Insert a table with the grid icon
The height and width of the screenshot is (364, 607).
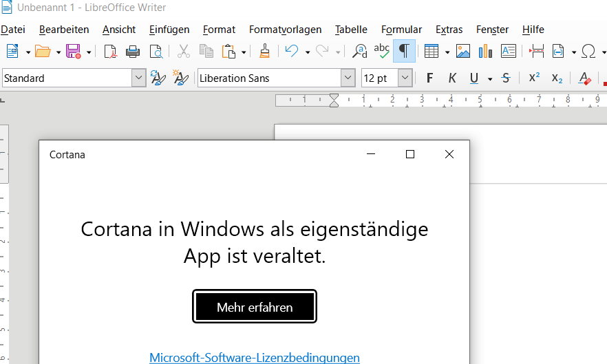click(x=432, y=51)
